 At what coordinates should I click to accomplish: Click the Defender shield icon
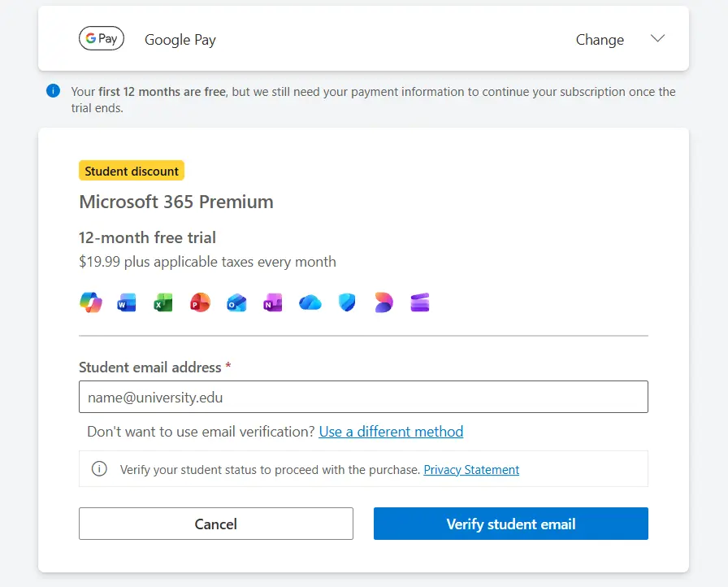point(347,302)
